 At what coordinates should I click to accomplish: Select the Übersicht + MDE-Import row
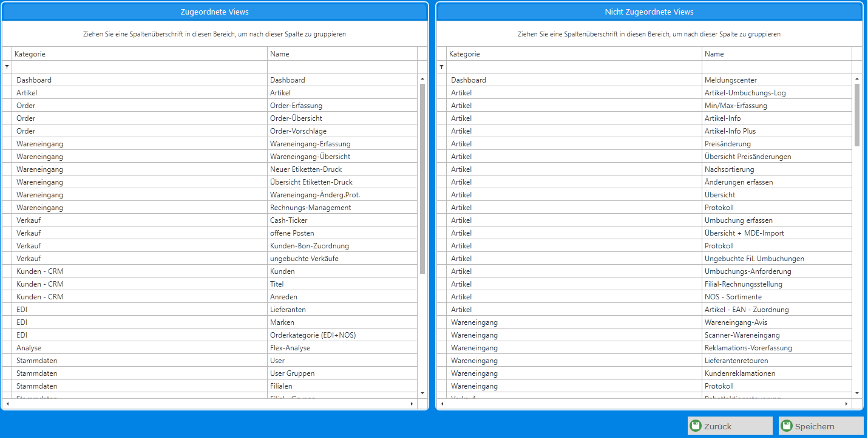(x=645, y=233)
